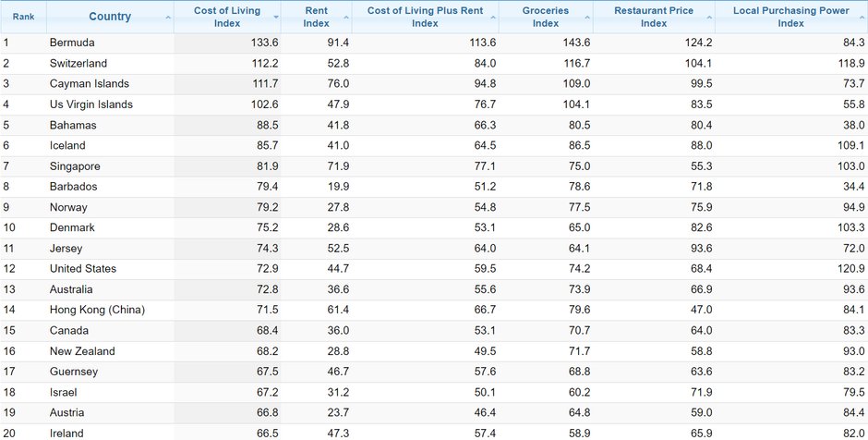Click the Local Purchasing Power sort arrow
868x440 pixels.
coord(862,18)
